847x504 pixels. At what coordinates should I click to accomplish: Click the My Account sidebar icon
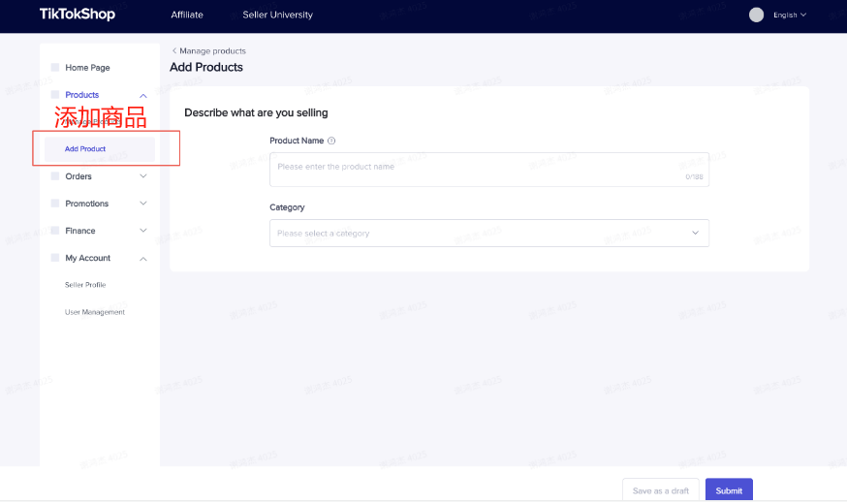pos(55,258)
